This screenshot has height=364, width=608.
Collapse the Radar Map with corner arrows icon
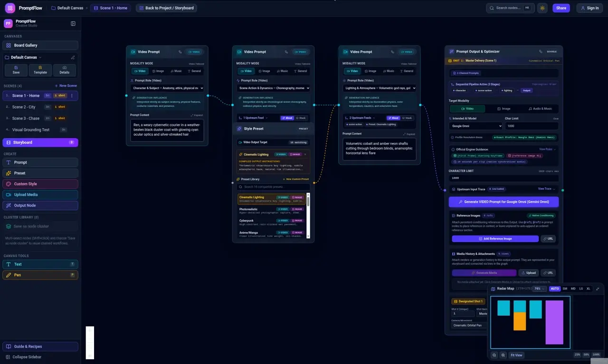pos(598,289)
